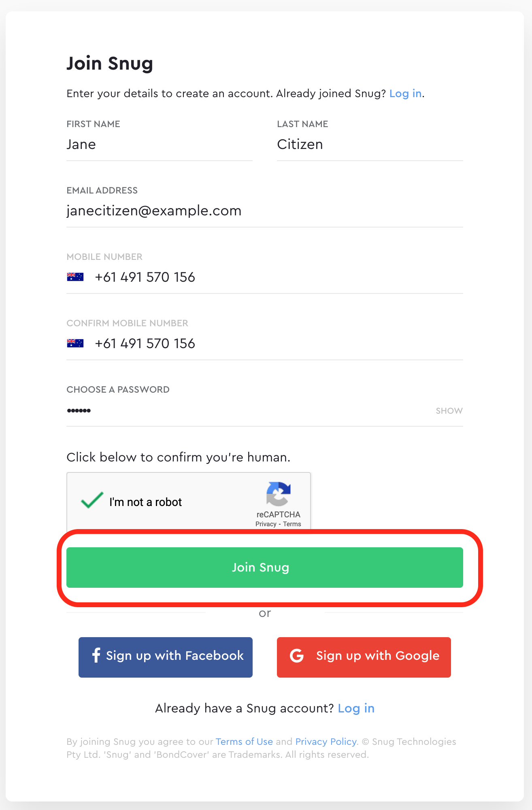This screenshot has height=810, width=532.
Task: Toggle SHOW to reveal the password
Action: click(x=449, y=410)
